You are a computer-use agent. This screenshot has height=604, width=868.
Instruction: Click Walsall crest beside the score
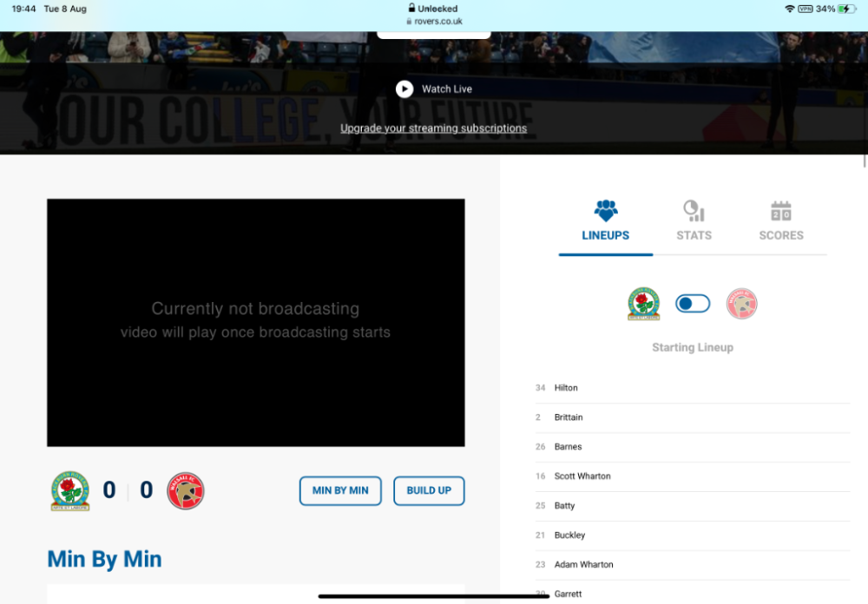coord(185,491)
